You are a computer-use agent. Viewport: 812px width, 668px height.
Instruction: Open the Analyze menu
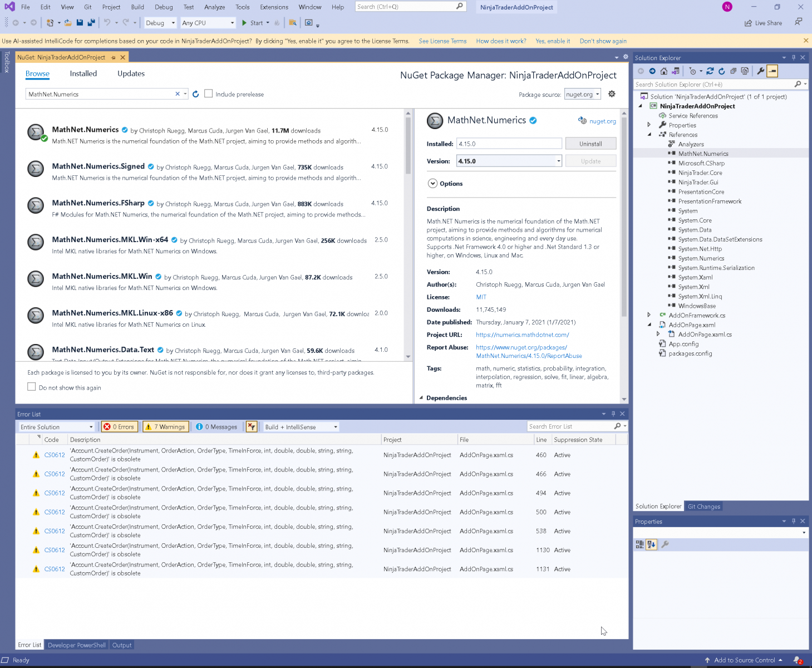tap(214, 7)
